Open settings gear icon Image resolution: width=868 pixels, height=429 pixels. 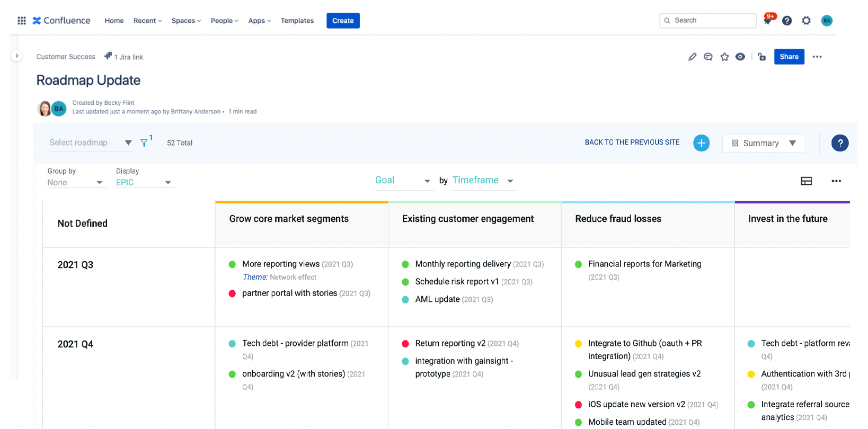tap(806, 21)
